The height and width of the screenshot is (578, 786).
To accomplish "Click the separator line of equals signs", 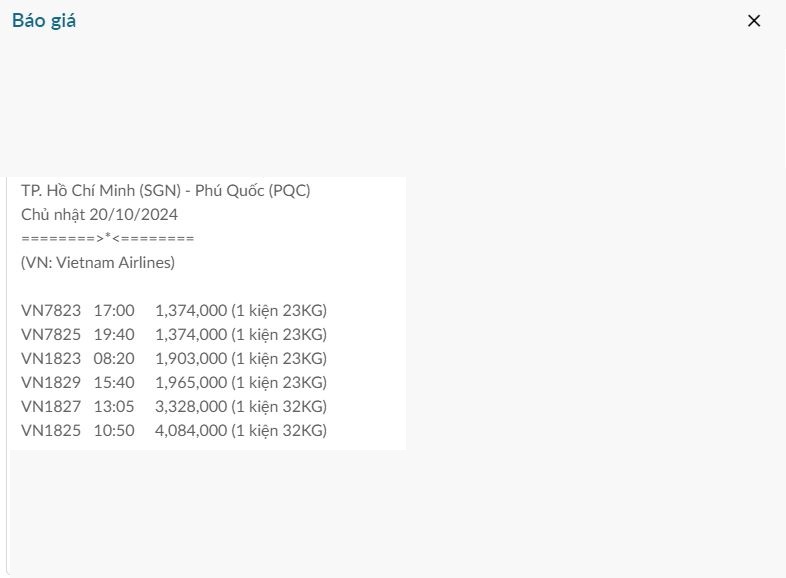I will pyautogui.click(x=107, y=238).
